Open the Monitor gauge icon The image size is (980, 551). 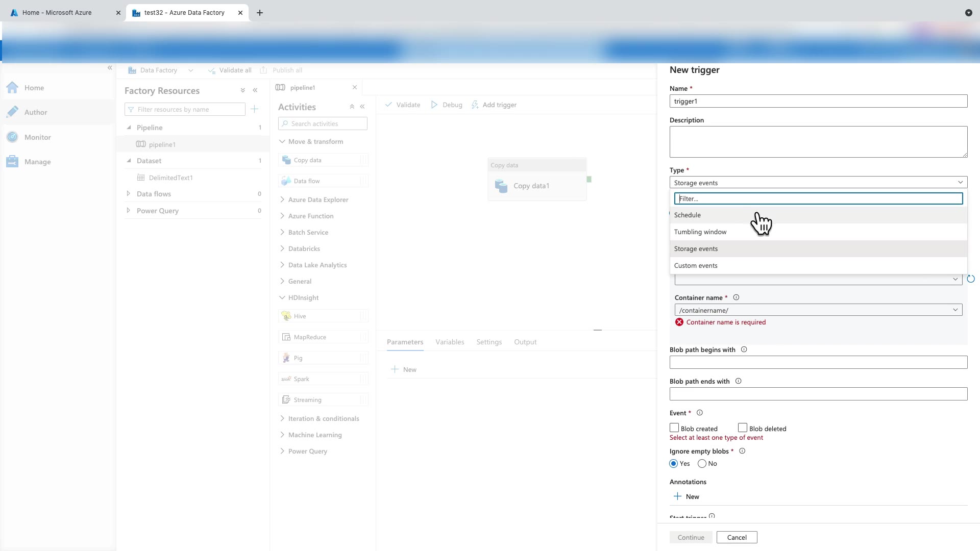pos(12,137)
